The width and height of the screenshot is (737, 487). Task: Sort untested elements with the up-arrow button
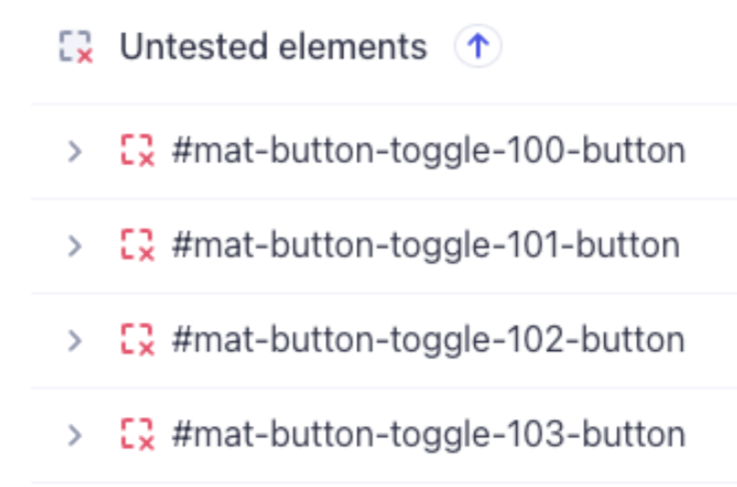pyautogui.click(x=478, y=46)
